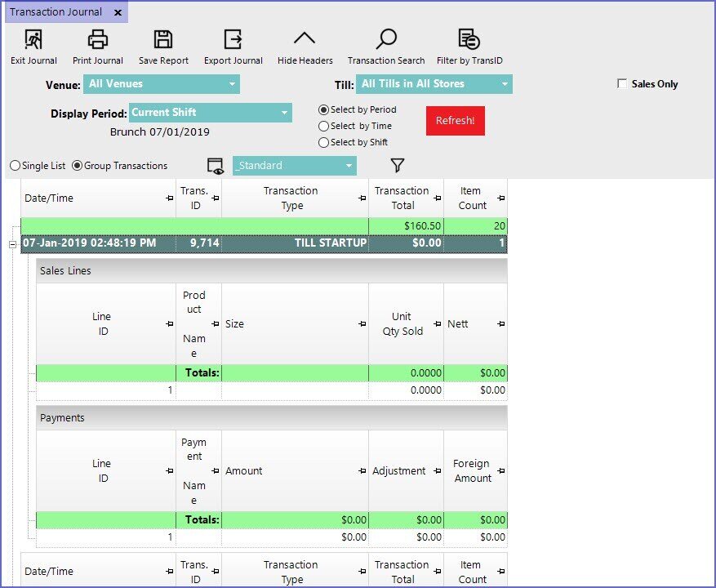
Task: Click the layout view eye icon
Action: (215, 166)
